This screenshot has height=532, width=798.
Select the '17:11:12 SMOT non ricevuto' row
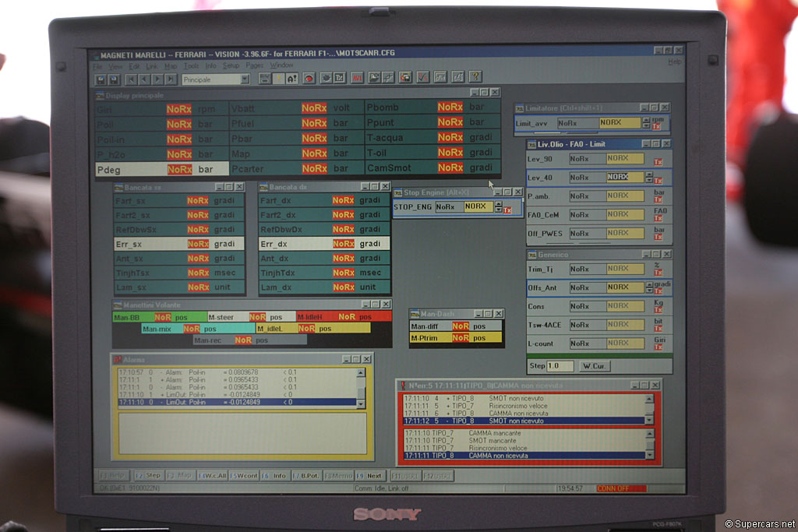524,421
